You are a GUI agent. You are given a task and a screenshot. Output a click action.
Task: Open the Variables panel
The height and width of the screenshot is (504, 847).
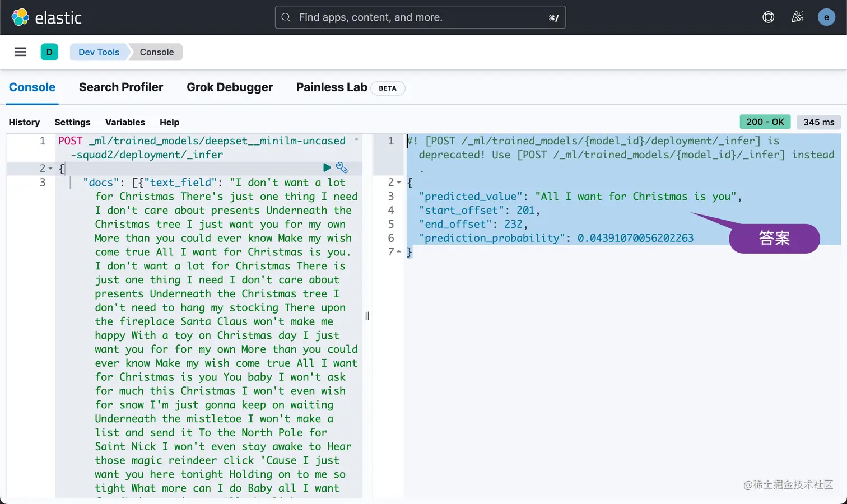(125, 122)
